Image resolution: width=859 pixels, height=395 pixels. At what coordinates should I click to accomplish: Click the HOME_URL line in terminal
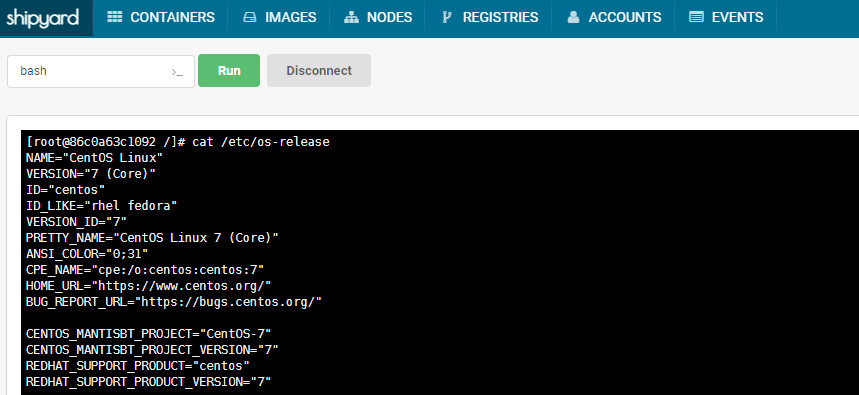tap(148, 285)
